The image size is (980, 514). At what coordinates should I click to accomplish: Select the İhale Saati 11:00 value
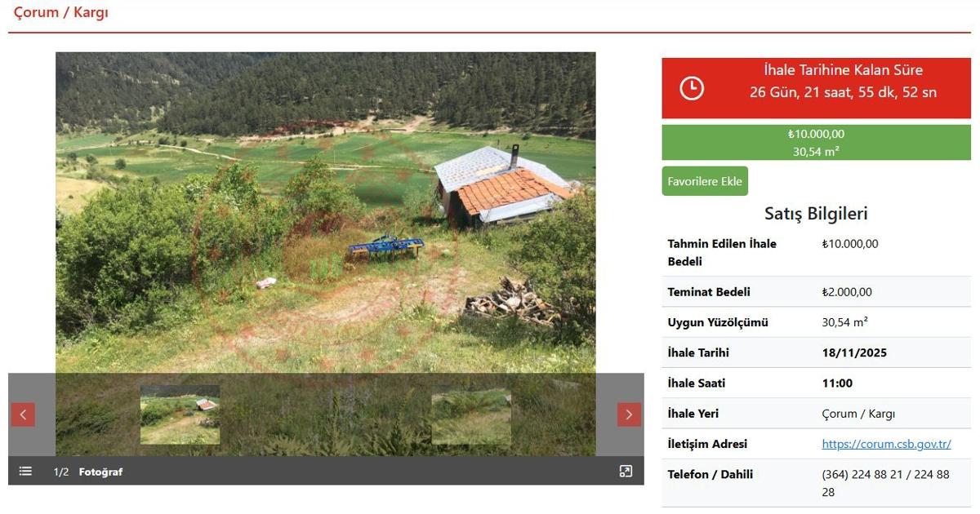point(837,383)
